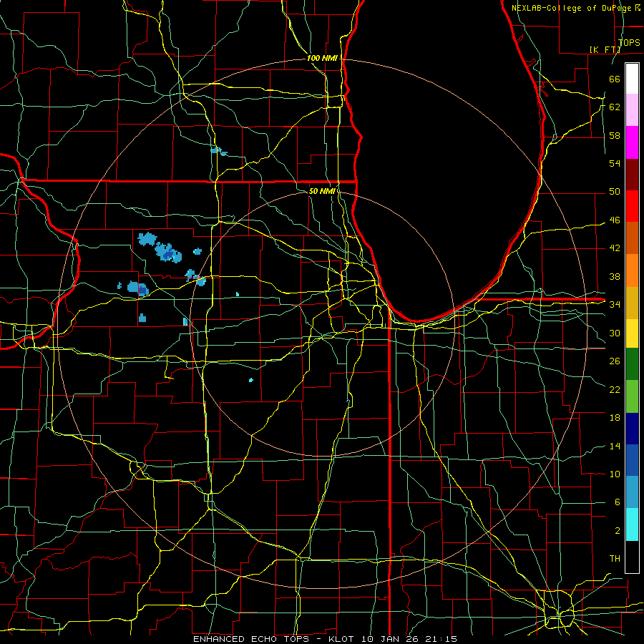Click the 62 value in the legend
Screen dimensions: 644x644
click(x=615, y=107)
